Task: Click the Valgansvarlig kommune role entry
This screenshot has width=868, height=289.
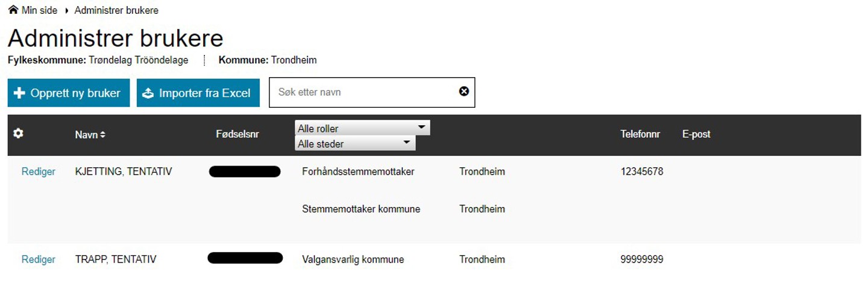Action: point(353,259)
